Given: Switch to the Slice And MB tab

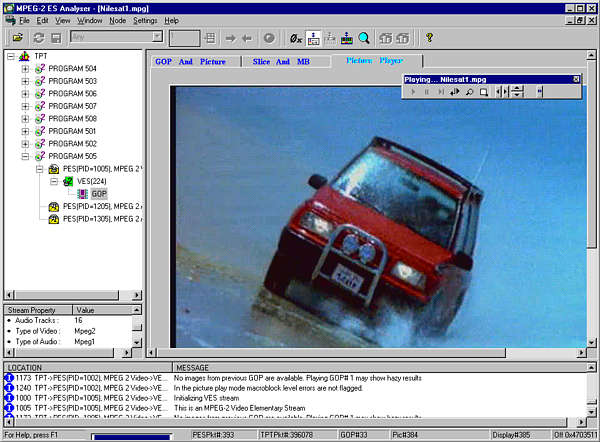Looking at the screenshot, I should click(280, 61).
